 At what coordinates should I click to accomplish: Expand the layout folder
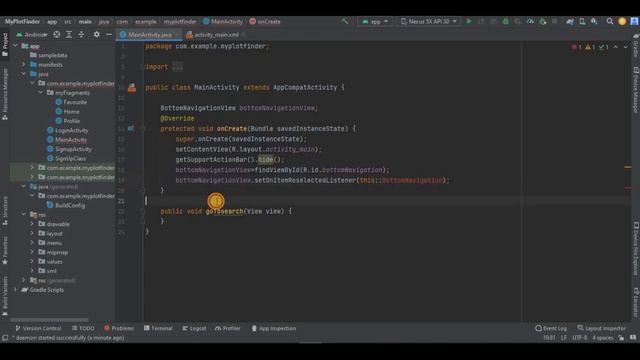click(x=32, y=233)
